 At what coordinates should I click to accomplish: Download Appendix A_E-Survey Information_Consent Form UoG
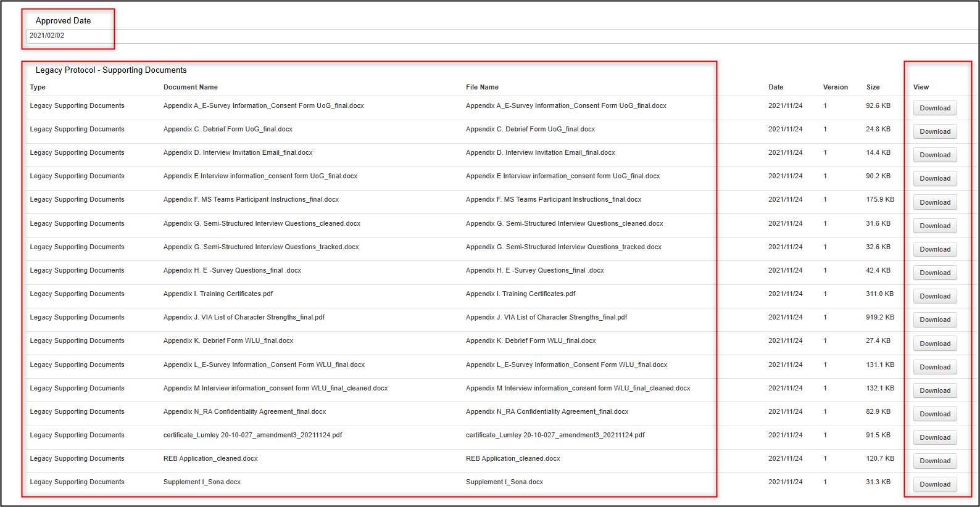pos(935,108)
